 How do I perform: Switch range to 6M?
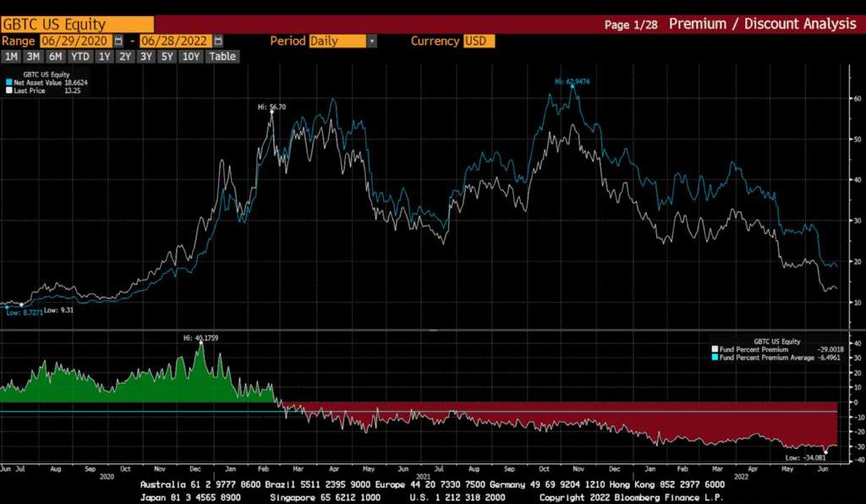(x=55, y=57)
